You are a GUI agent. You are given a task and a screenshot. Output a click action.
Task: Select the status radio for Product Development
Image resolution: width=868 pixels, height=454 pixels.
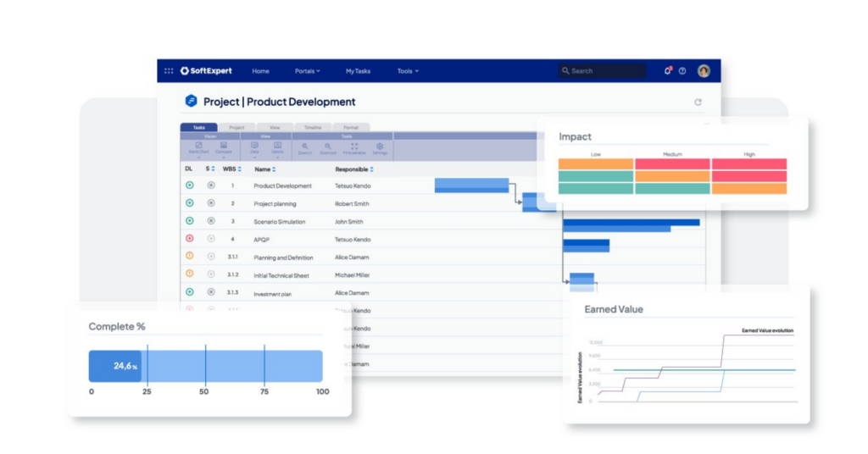pyautogui.click(x=211, y=185)
